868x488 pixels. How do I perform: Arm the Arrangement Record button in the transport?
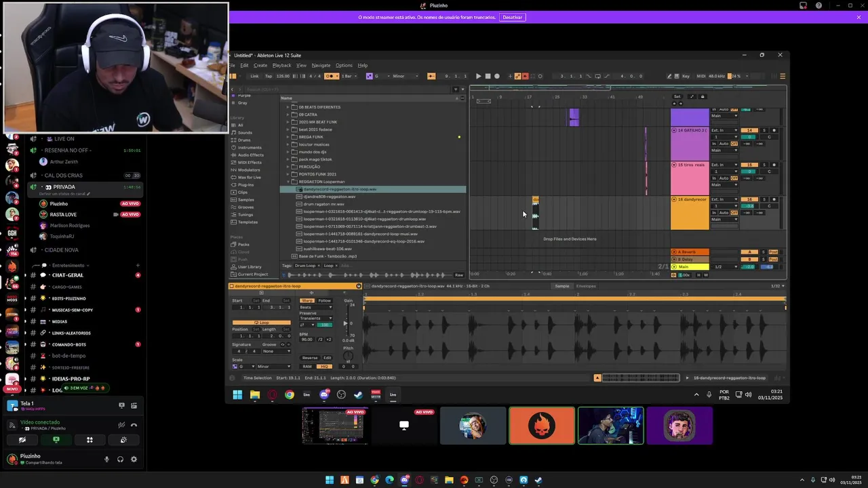click(496, 76)
